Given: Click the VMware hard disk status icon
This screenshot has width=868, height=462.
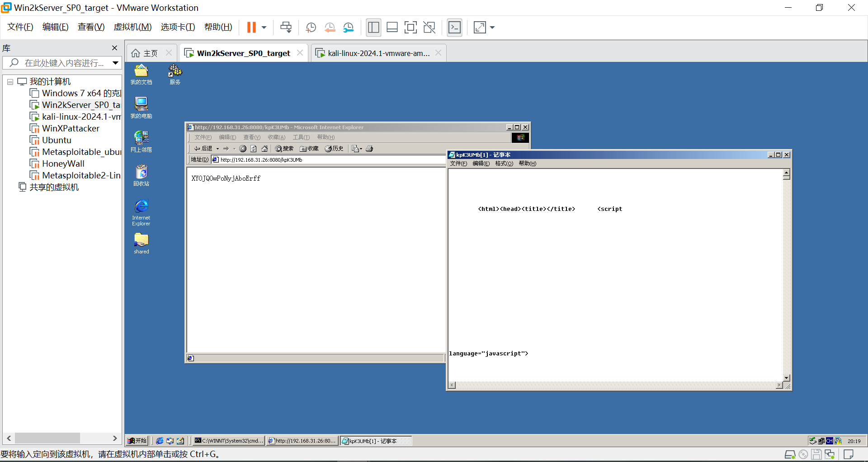Looking at the screenshot, I should coord(790,455).
